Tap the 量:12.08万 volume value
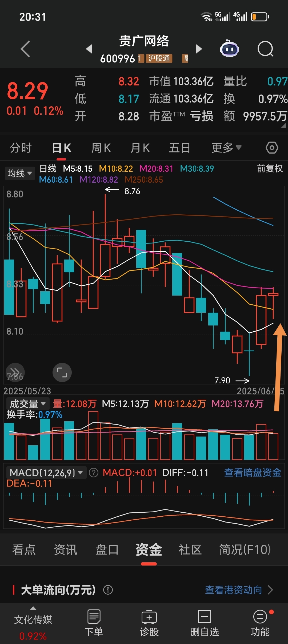288x644 pixels. click(74, 404)
